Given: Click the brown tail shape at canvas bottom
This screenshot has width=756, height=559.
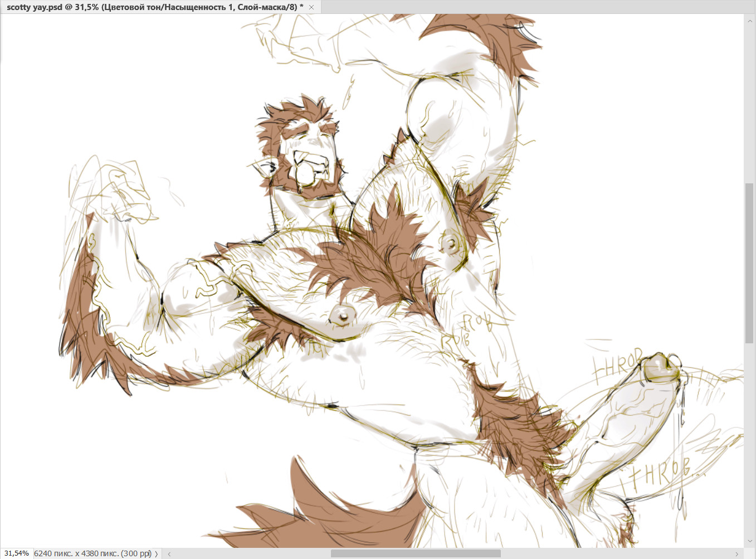Looking at the screenshot, I should pos(334,518).
